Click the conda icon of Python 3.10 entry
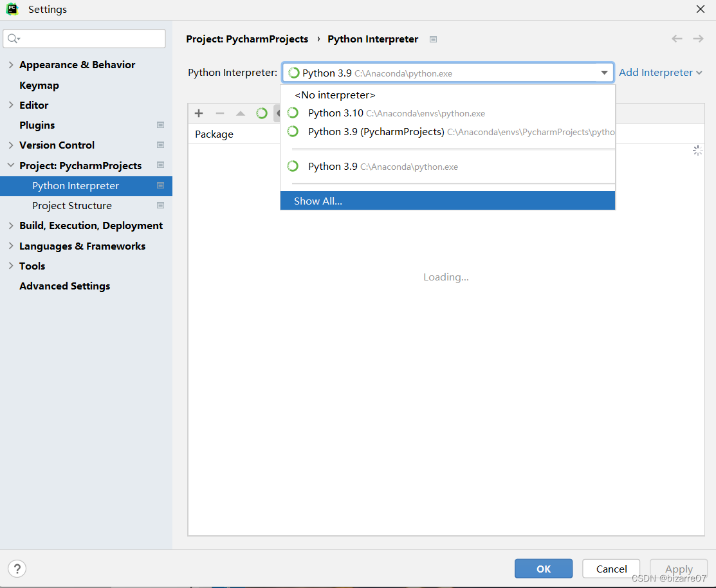Screen dimensions: 716x588 [293, 113]
